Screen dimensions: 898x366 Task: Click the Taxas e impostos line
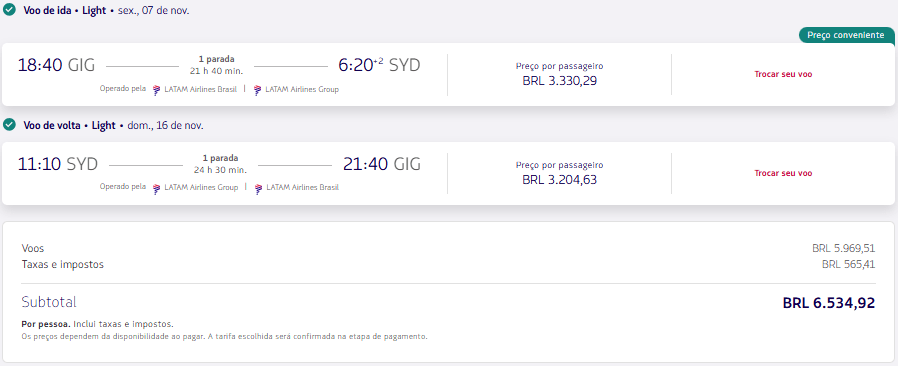448,265
